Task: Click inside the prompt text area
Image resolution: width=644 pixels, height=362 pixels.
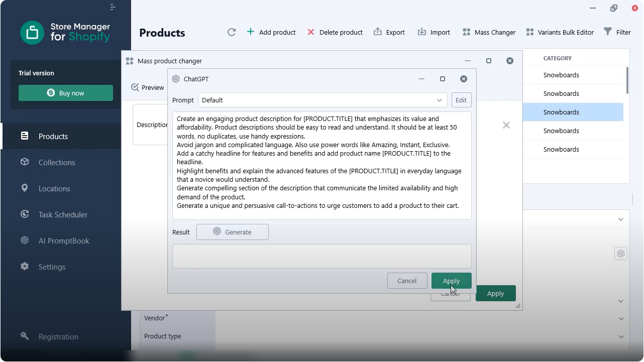Action: coord(322,166)
